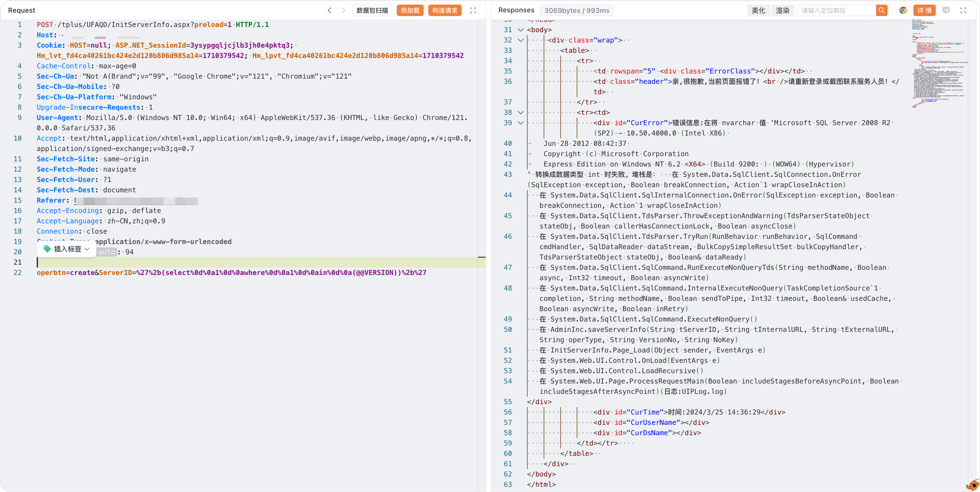This screenshot has height=492, width=980.
Task: Click the CurUserName div on line 57
Action: [651, 422]
